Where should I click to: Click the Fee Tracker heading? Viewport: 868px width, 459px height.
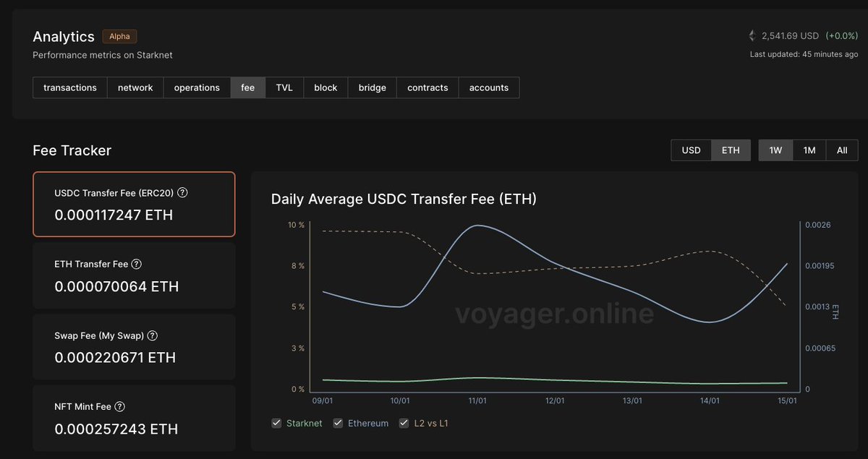72,150
